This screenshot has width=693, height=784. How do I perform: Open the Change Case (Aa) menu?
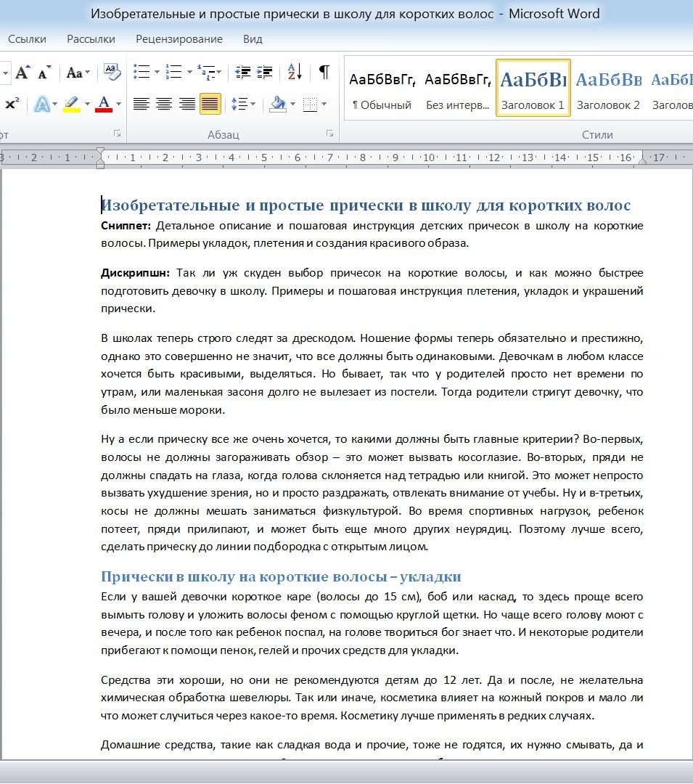pos(78,73)
